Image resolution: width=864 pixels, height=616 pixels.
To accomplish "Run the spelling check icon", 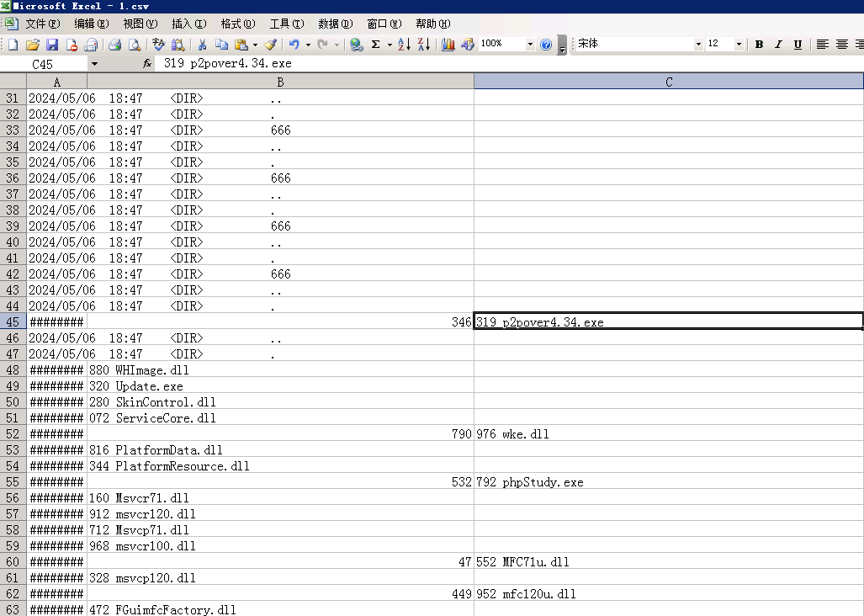I will point(159,45).
